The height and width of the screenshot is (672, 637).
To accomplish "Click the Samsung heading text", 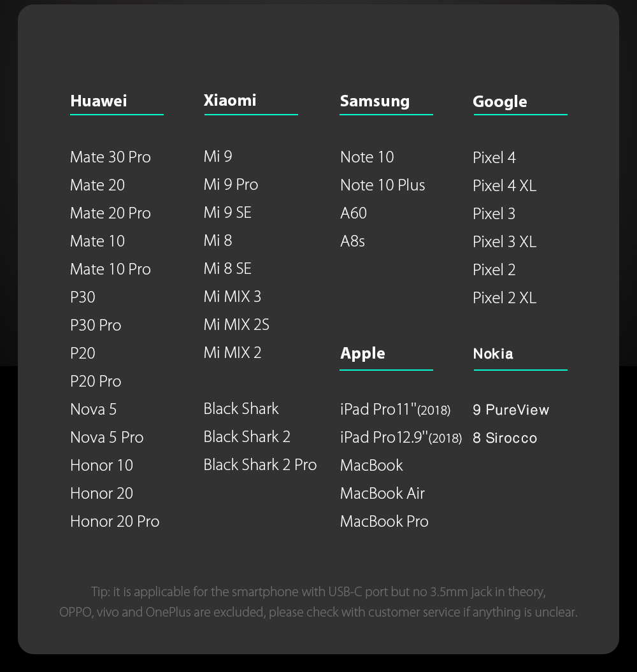I will pyautogui.click(x=375, y=101).
